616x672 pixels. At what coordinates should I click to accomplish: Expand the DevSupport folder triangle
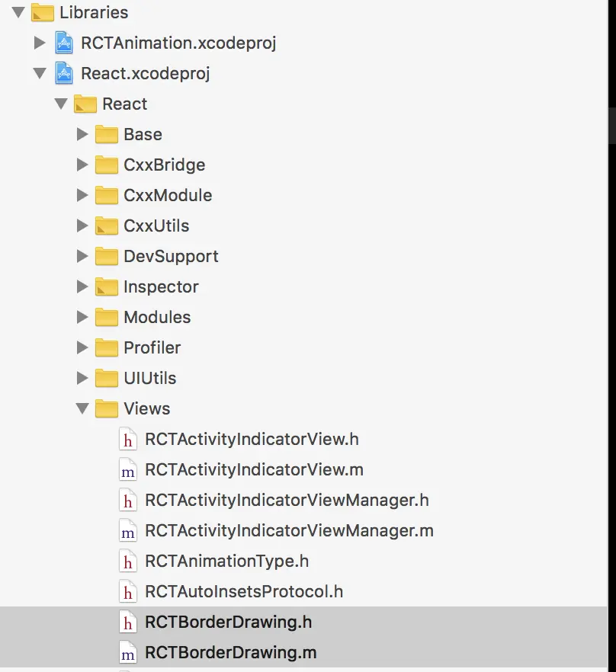click(x=82, y=256)
